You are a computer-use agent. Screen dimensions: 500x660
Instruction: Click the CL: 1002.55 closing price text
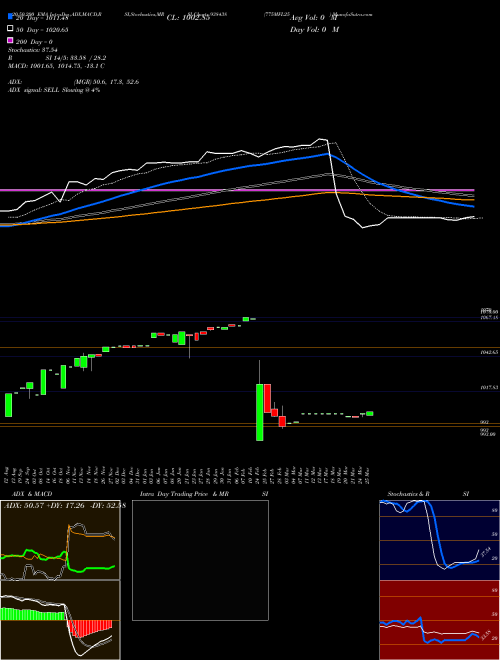pyautogui.click(x=188, y=18)
